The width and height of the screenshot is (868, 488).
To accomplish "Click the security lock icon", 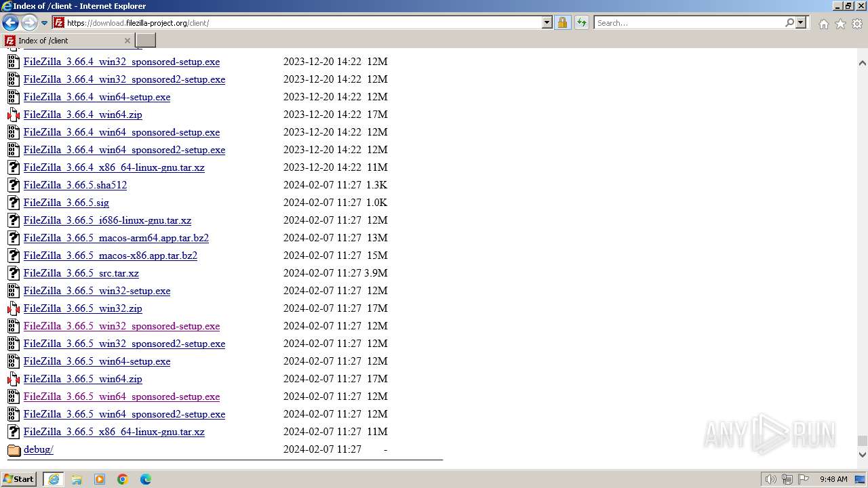I will coord(562,22).
